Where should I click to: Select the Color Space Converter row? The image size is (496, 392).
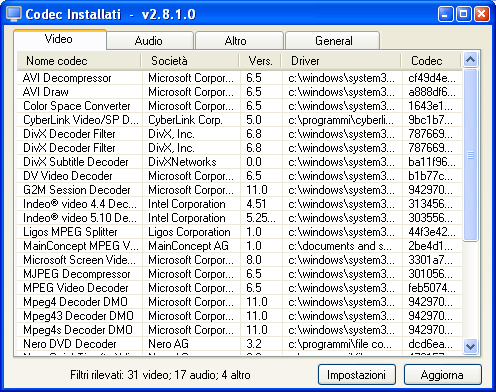pyautogui.click(x=239, y=106)
